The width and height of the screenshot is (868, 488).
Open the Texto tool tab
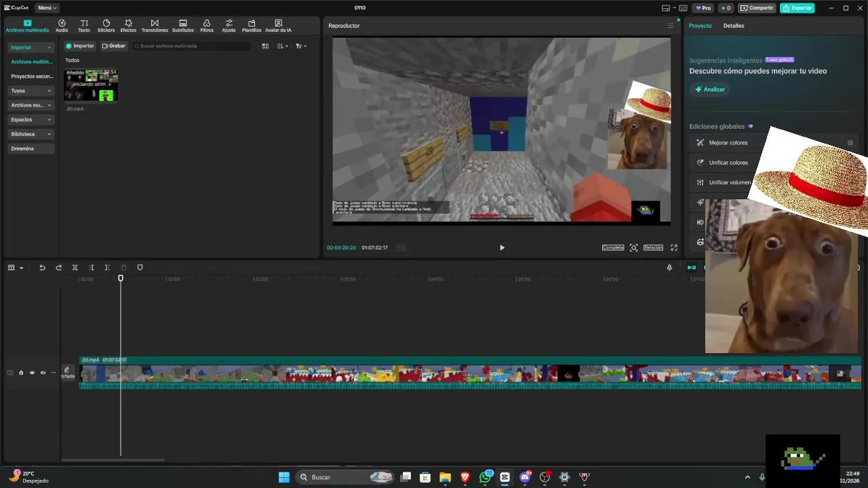[84, 26]
